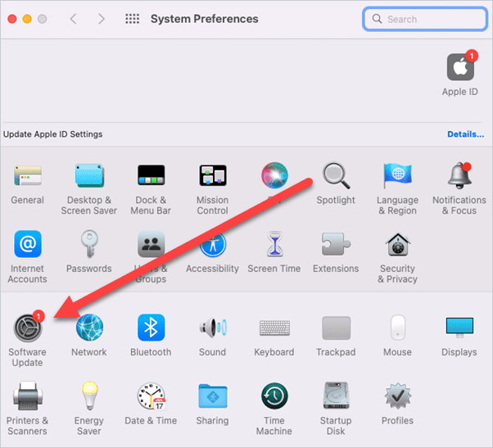Open the General preferences pane

(x=27, y=176)
